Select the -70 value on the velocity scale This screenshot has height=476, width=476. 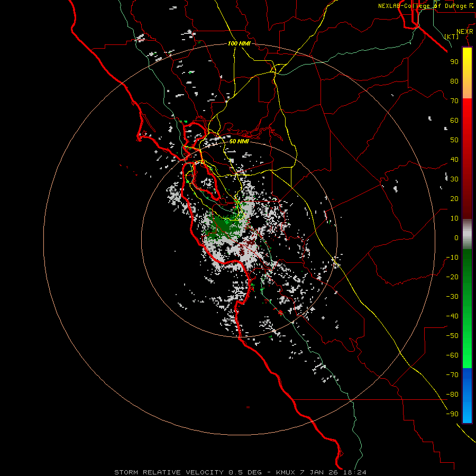(x=452, y=375)
